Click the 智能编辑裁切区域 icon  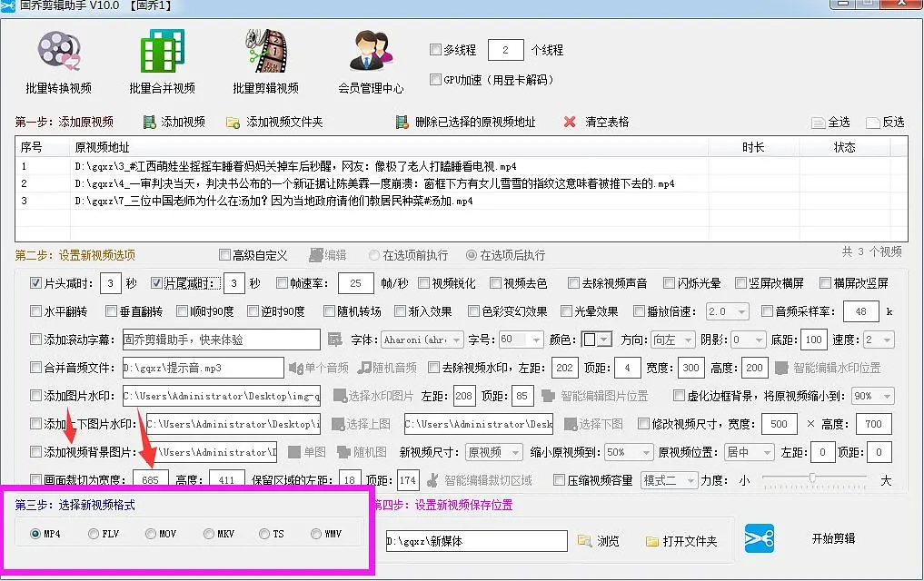(x=433, y=480)
